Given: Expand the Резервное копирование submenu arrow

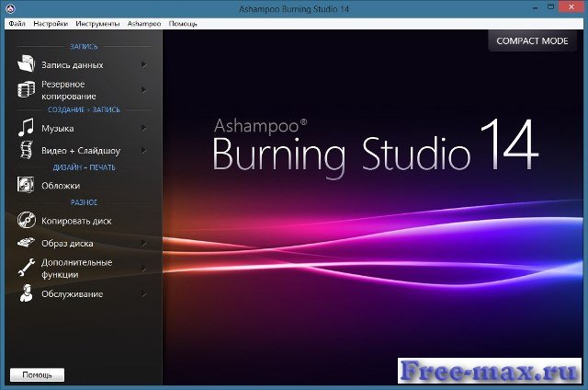Looking at the screenshot, I should [x=143, y=90].
